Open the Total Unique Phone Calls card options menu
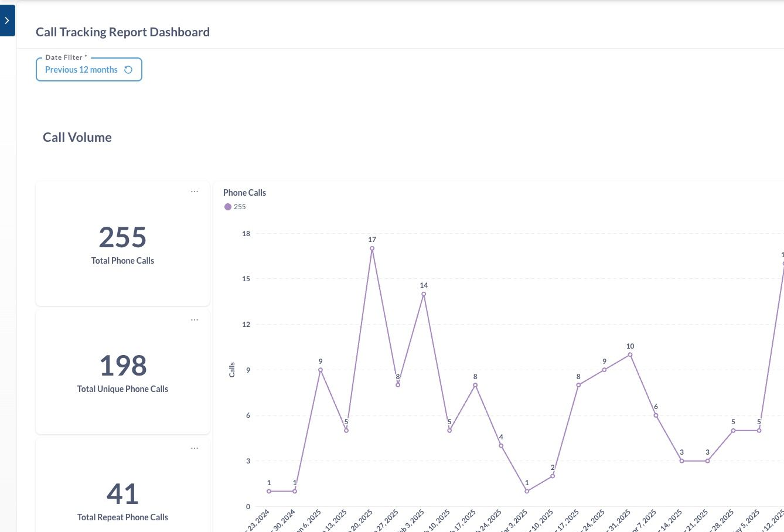This screenshot has height=532, width=784. [195, 319]
